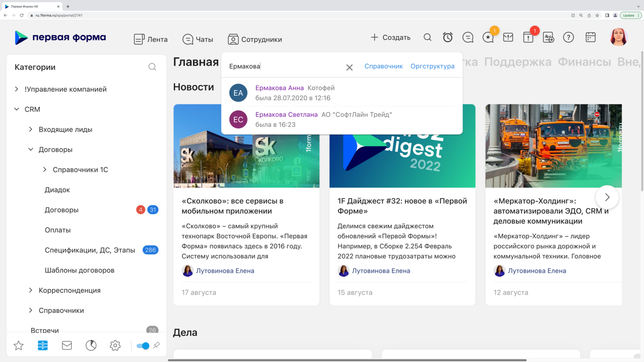Image resolution: width=644 pixels, height=362 pixels.
Task: Open the Оргструктура link in search popup
Action: [432, 66]
